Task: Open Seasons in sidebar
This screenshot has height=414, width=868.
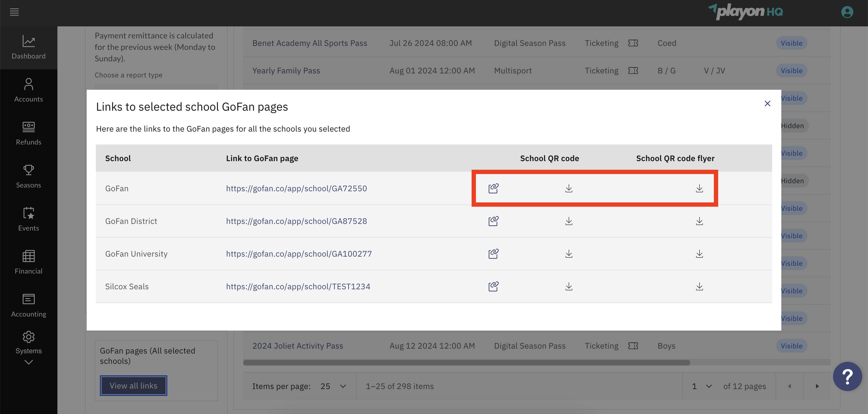Action: [x=29, y=176]
